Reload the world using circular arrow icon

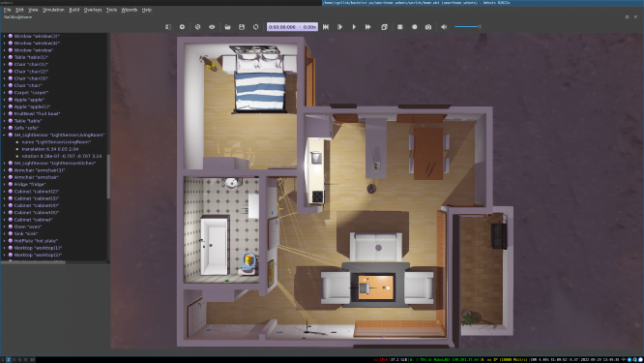(255, 27)
